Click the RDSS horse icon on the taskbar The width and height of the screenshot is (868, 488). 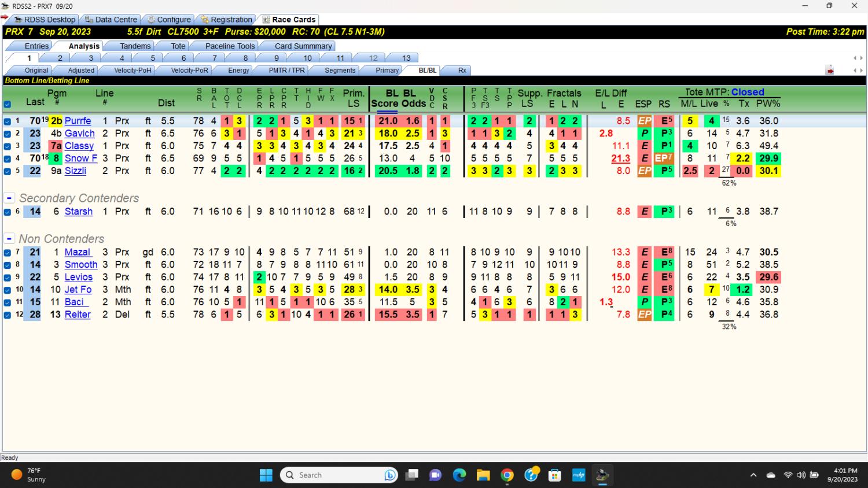602,475
